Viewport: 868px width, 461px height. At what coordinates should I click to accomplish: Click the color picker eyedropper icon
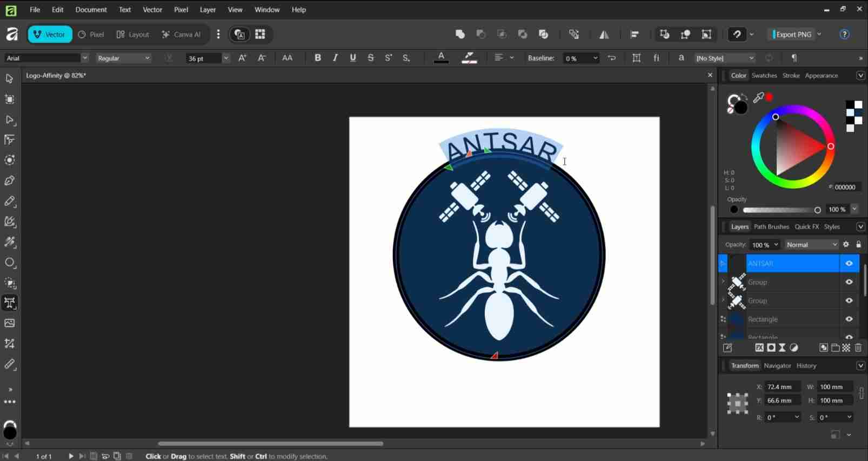pos(759,97)
